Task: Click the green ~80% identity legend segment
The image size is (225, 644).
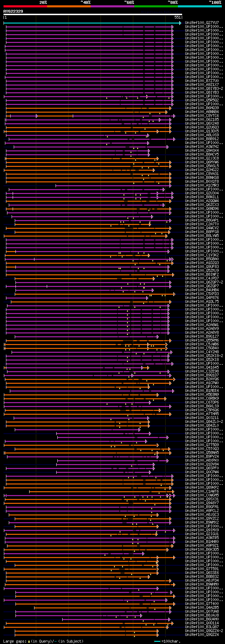Action: point(156,6)
